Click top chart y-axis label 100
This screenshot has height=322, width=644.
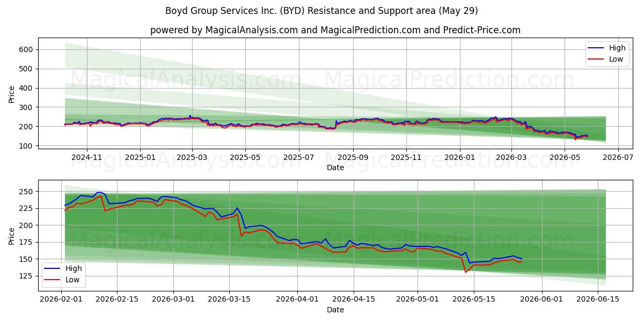point(27,146)
